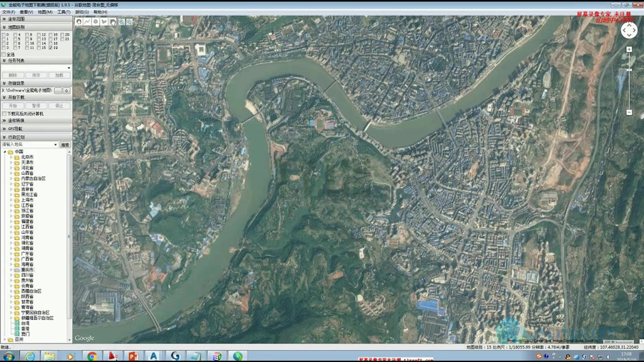Click the 加载 load task button
The width and height of the screenshot is (644, 362).
tap(59, 75)
